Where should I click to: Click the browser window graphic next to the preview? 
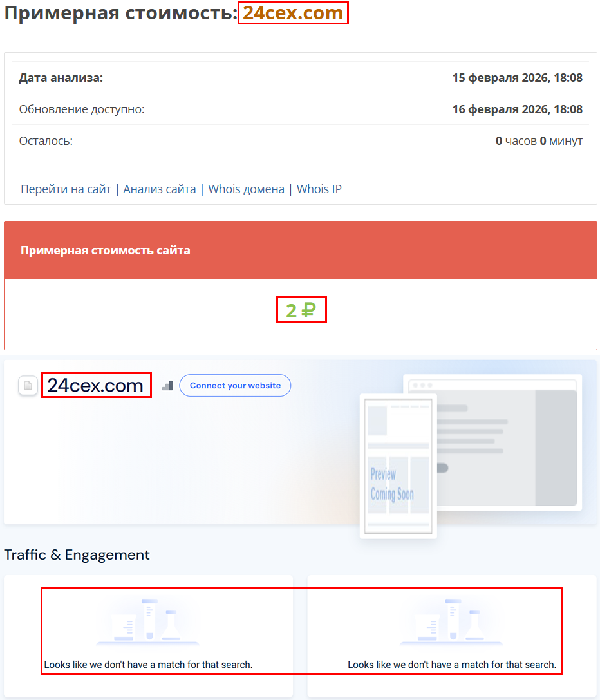509,441
